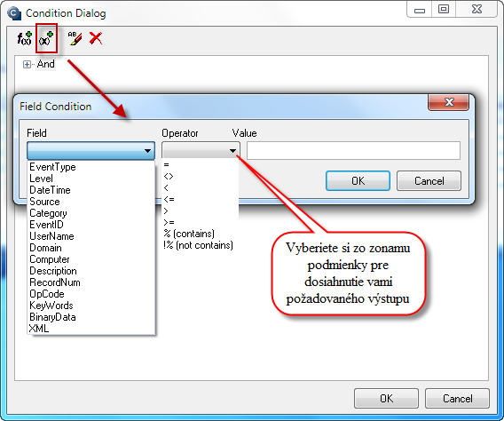This screenshot has width=504, height=421.
Task: Pick XML in the Field list
Action: [91, 329]
